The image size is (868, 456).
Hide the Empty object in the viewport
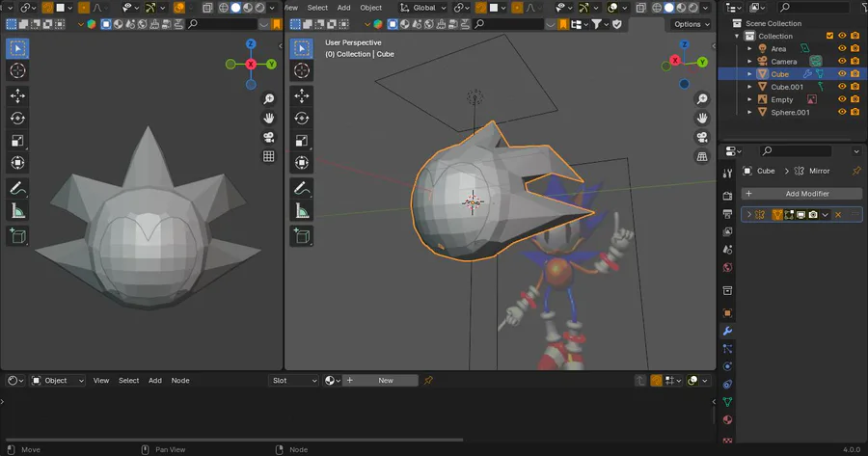point(842,99)
